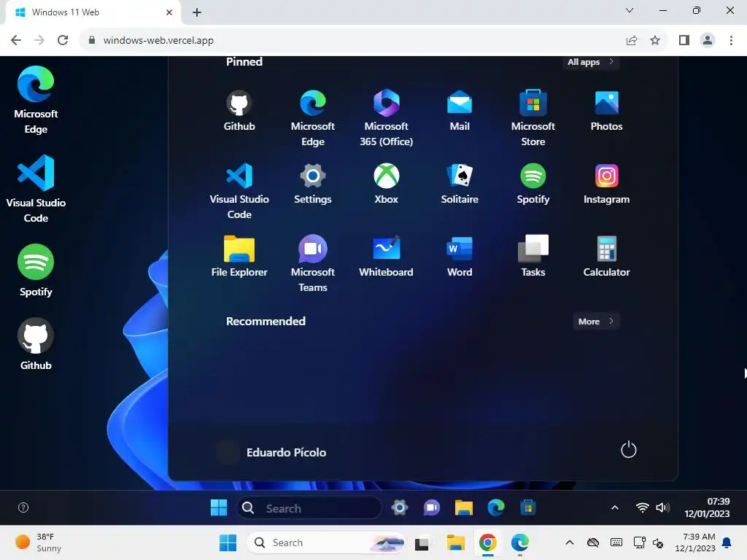Screen dimensions: 747x560
Task: Launch the Xbox app
Action: [x=386, y=184]
